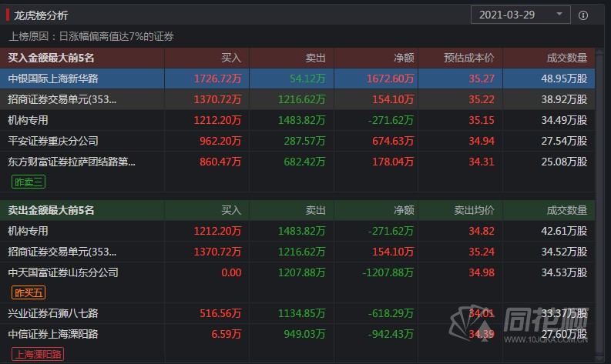The width and height of the screenshot is (611, 364).
Task: Click the 昨卖三 green tag
Action: tap(29, 182)
